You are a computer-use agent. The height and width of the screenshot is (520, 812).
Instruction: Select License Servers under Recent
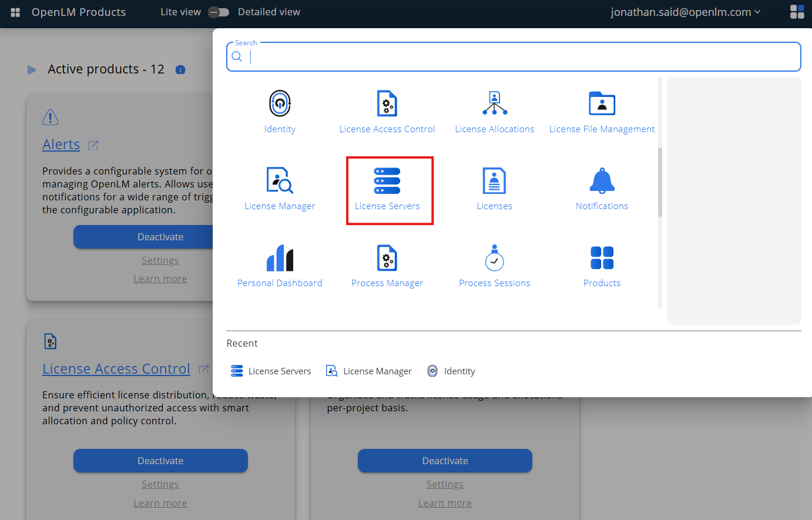(271, 371)
